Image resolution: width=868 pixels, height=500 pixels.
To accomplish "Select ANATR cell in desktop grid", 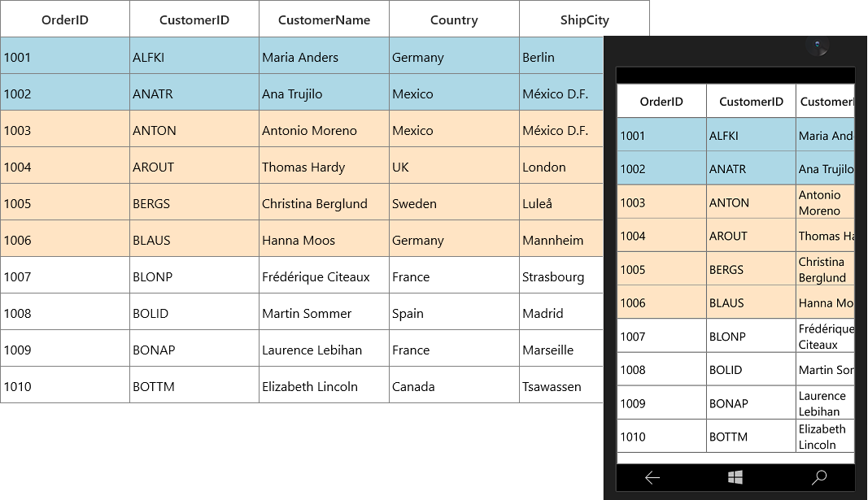I will click(194, 93).
